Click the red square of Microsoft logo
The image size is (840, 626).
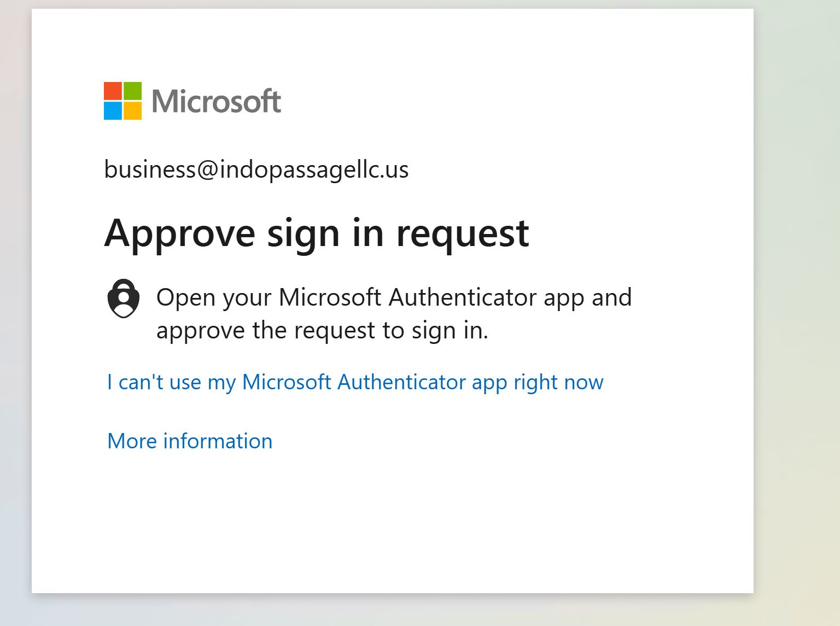(113, 91)
